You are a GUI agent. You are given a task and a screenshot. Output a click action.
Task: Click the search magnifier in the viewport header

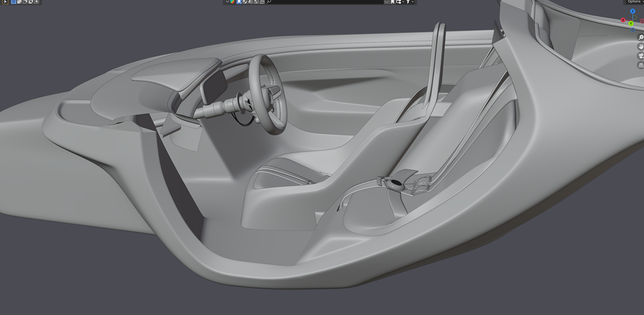click(269, 2)
